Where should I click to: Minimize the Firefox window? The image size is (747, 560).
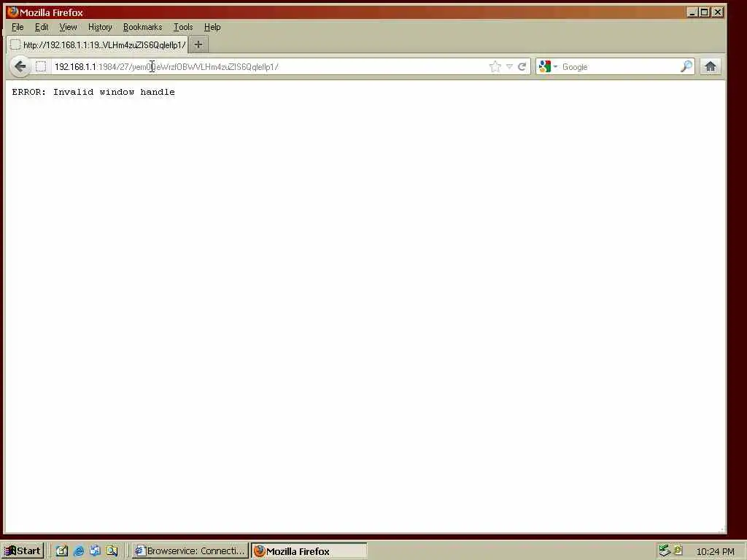point(692,12)
